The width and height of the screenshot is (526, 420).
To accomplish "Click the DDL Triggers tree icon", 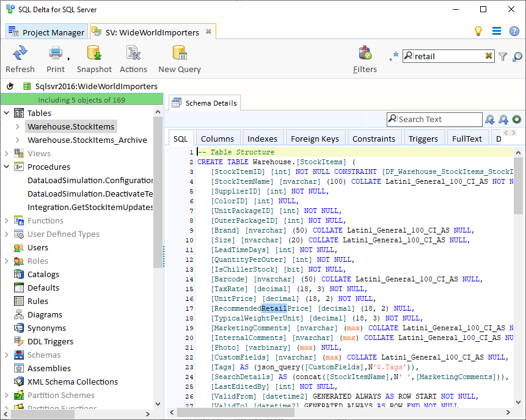I will (x=19, y=341).
